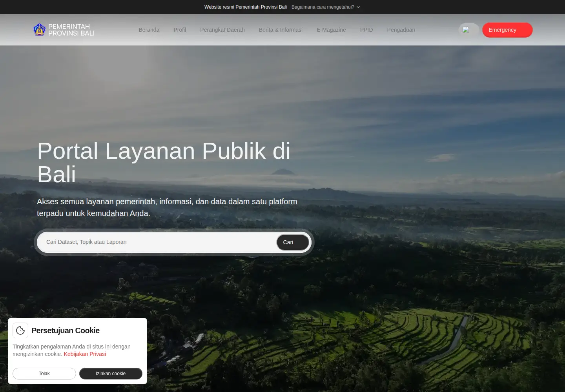Click the Bali Province emblem logo
Screen dimensions: 565x392
pos(39,30)
